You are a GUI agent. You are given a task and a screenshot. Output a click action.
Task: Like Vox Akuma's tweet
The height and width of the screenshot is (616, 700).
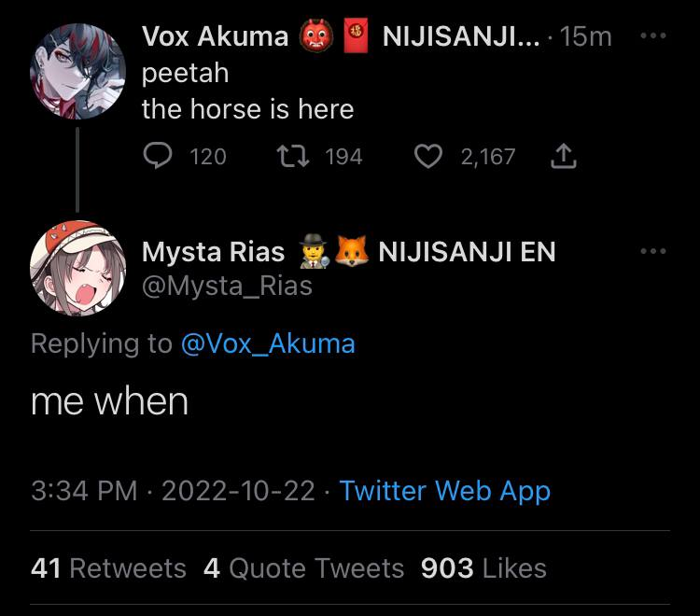pos(428,156)
